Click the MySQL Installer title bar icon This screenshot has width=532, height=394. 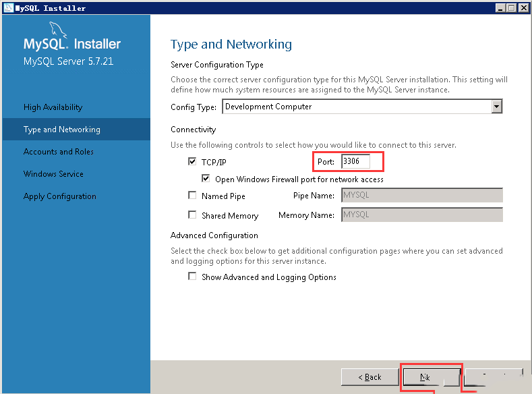point(8,8)
